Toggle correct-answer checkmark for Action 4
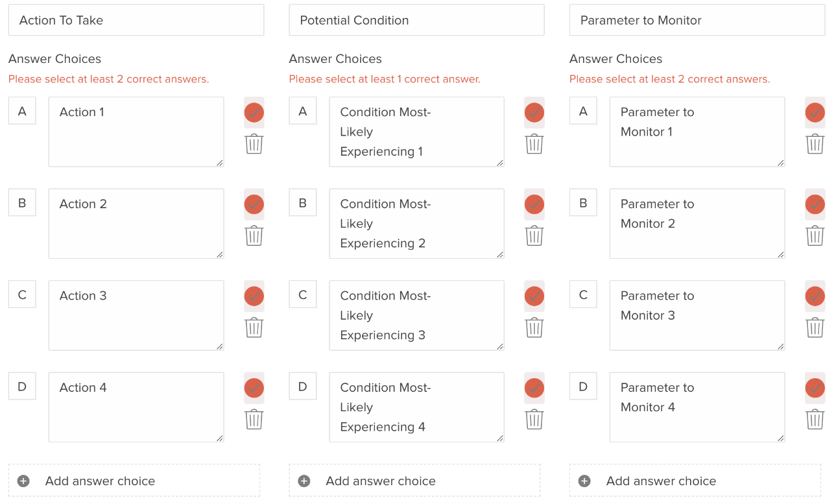The height and width of the screenshot is (504, 834). click(x=254, y=388)
